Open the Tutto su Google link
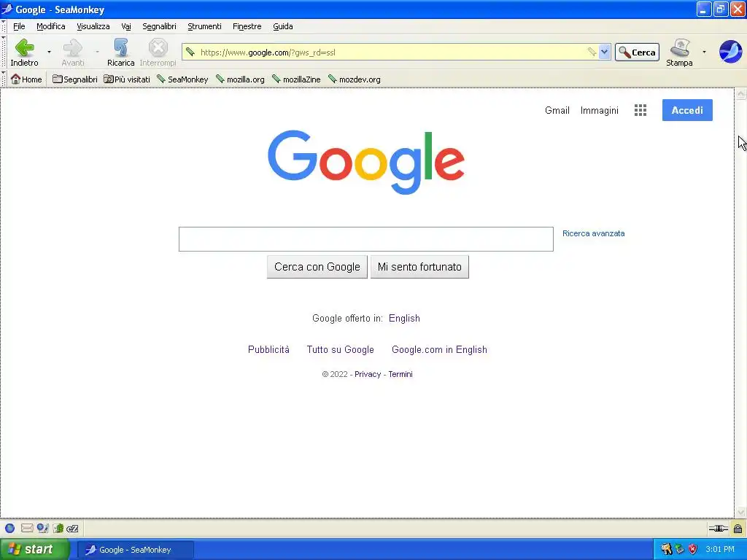The width and height of the screenshot is (747, 560). click(340, 349)
